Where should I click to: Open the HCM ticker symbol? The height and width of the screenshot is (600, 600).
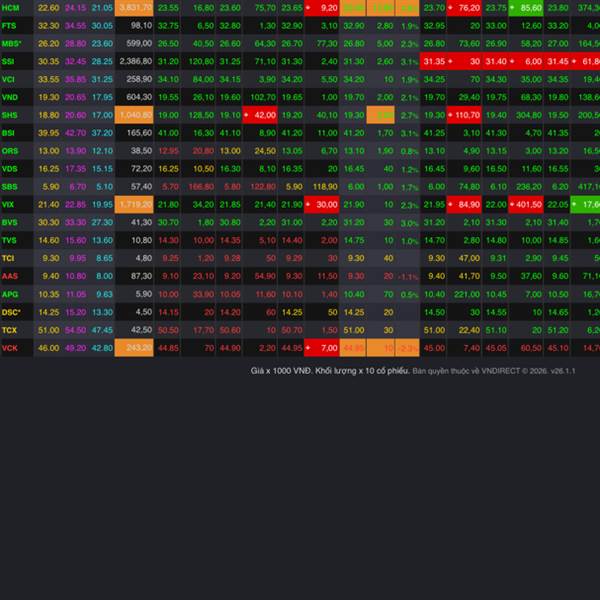click(x=10, y=8)
